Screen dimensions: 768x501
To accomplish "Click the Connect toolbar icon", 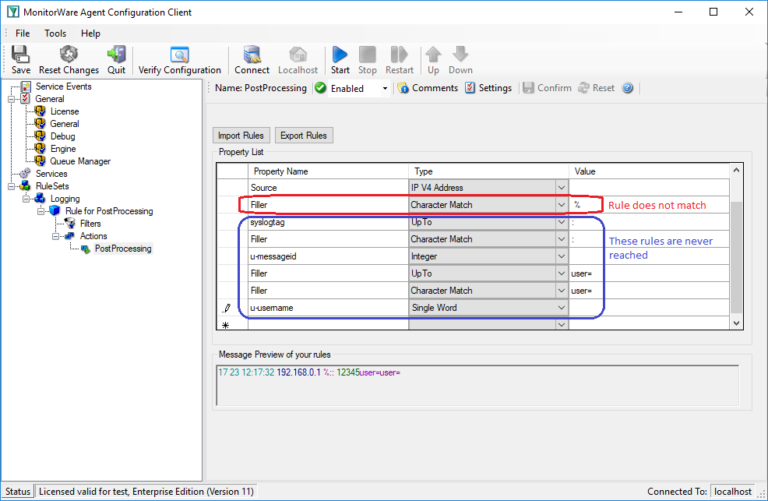I will tap(252, 56).
